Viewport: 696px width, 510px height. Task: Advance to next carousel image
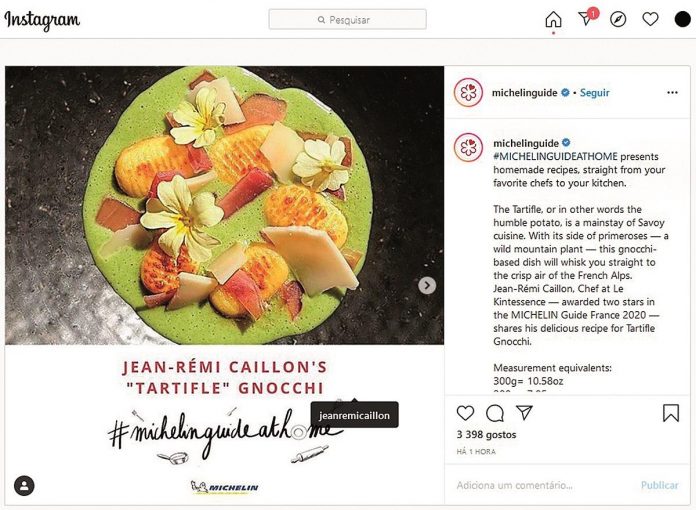pos(427,285)
